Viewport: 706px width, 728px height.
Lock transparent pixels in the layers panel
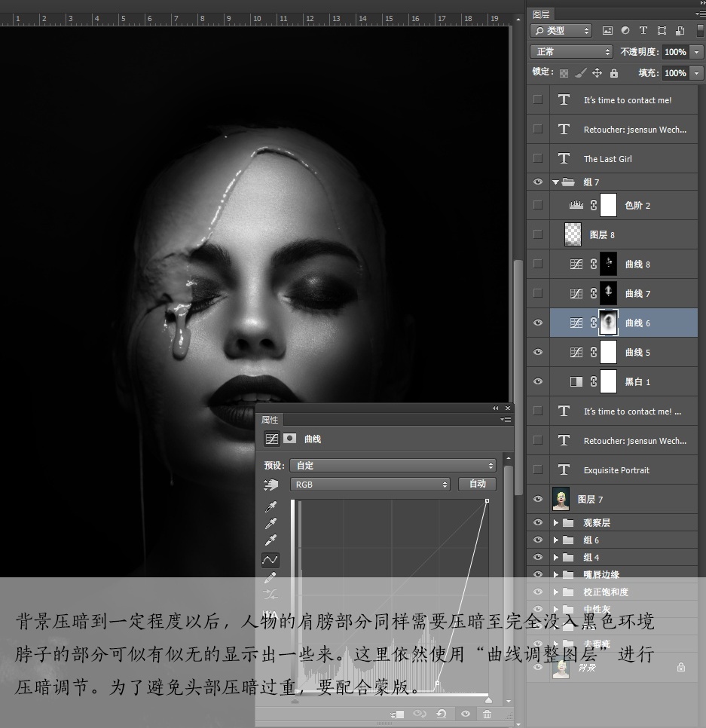(564, 73)
